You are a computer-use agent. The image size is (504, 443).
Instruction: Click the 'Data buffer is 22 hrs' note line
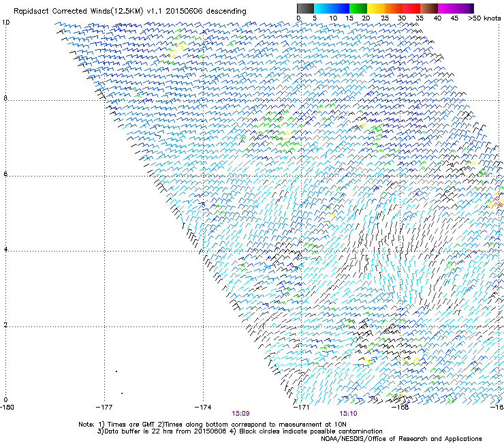point(240,431)
